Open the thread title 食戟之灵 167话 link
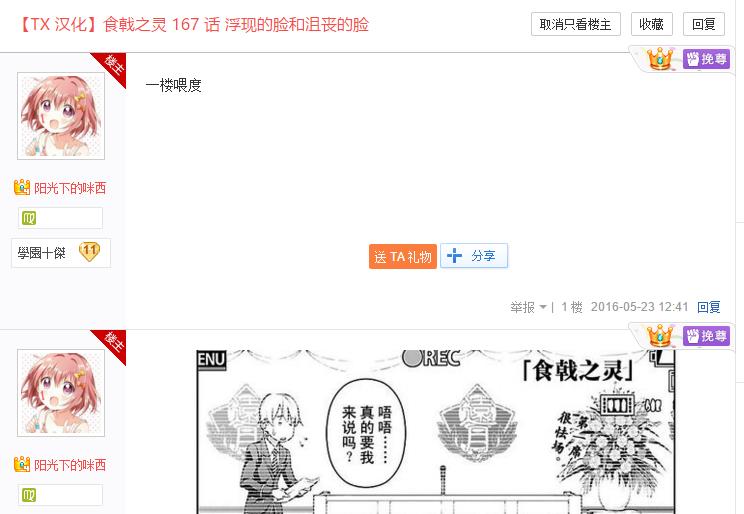 194,24
